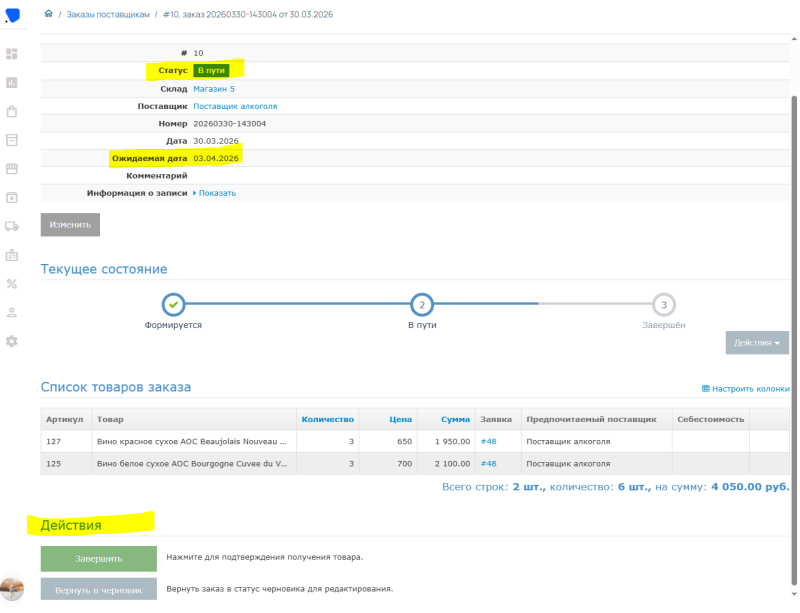Click the delivery truck sidebar icon
This screenshot has height=613, width=800.
click(12, 226)
